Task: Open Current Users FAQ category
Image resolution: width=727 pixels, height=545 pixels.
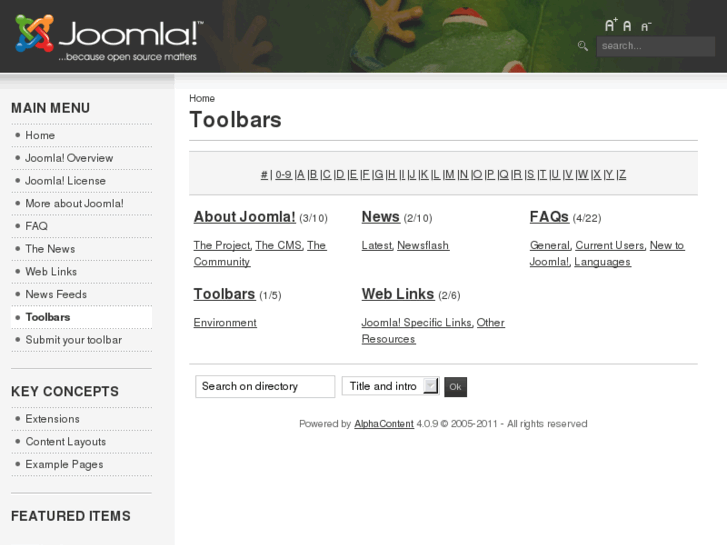Action: point(610,245)
